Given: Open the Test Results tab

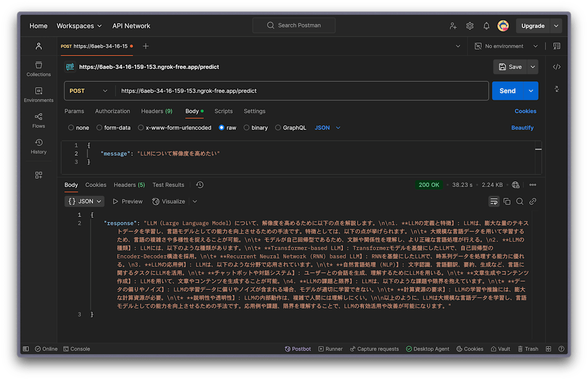Looking at the screenshot, I should click(x=168, y=185).
